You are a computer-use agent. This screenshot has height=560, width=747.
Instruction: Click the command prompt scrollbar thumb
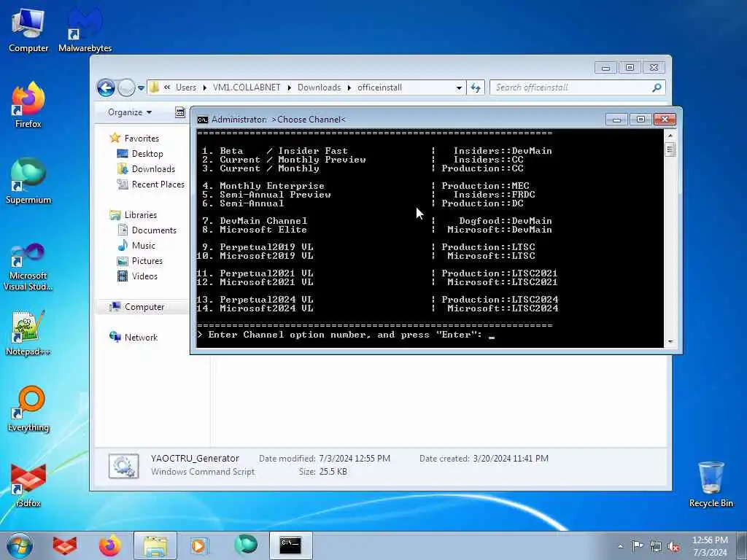pyautogui.click(x=670, y=150)
